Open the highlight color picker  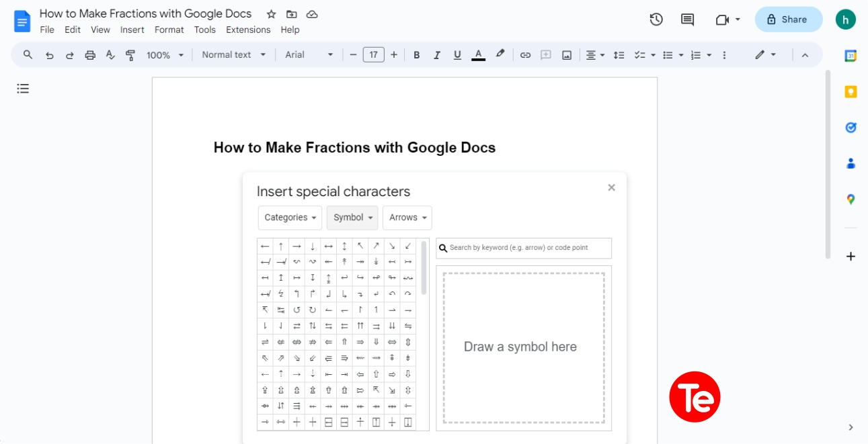pyautogui.click(x=500, y=55)
